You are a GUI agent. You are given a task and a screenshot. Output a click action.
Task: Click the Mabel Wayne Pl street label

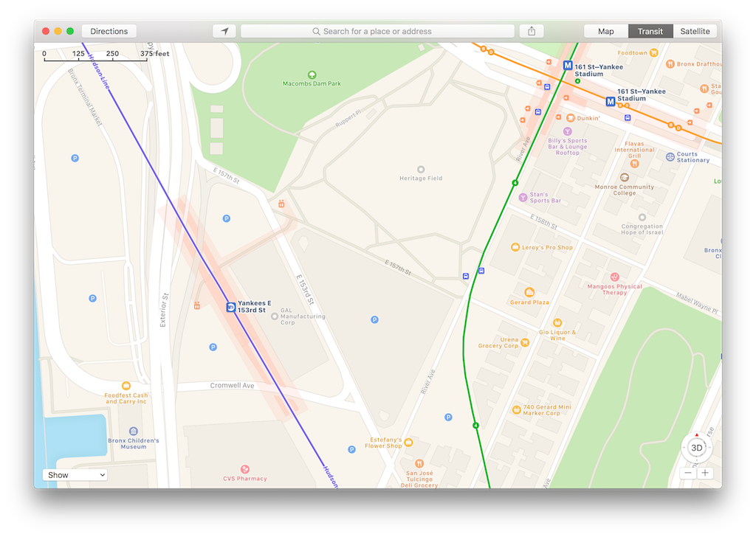[x=697, y=304]
